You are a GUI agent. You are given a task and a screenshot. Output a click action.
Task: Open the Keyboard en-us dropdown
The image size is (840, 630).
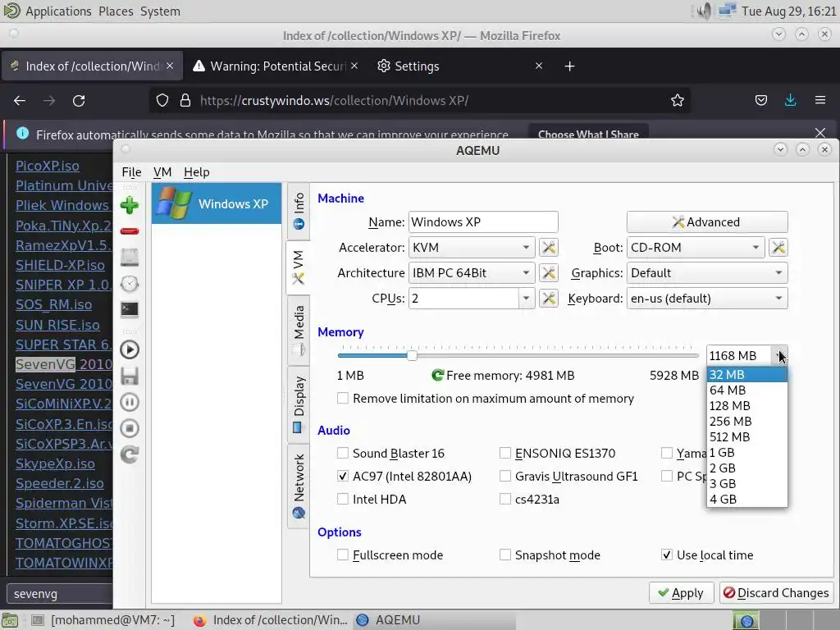click(707, 299)
